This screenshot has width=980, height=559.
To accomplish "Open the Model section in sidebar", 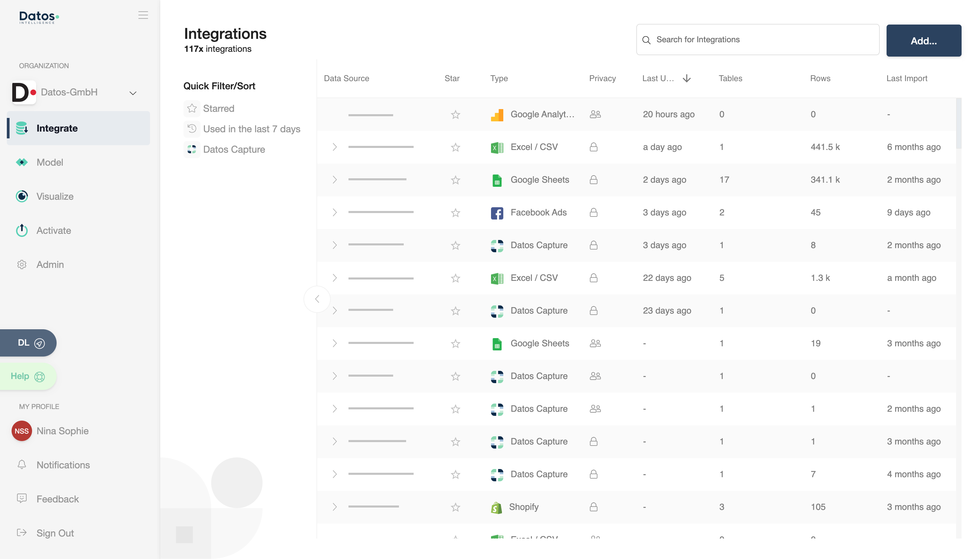I will point(49,162).
